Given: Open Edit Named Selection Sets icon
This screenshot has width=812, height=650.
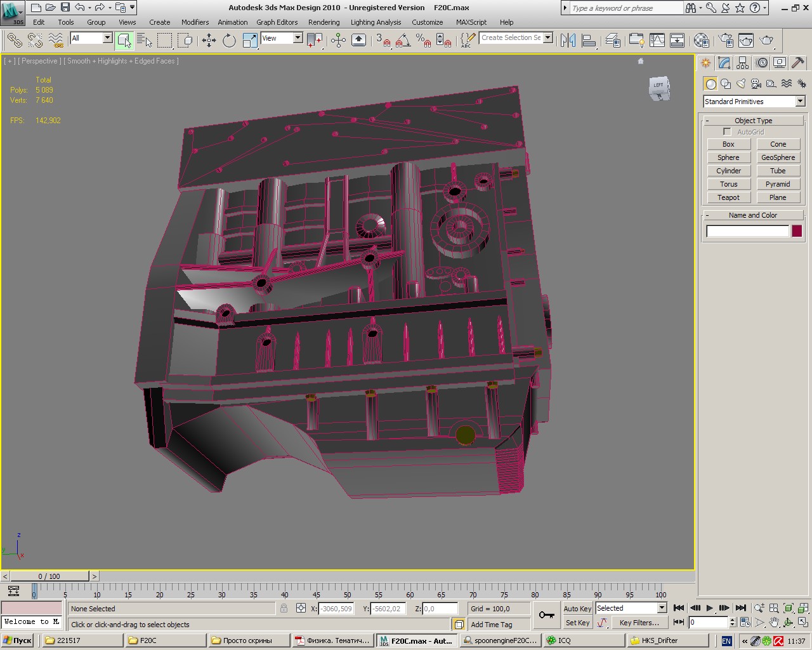Looking at the screenshot, I should click(x=468, y=41).
